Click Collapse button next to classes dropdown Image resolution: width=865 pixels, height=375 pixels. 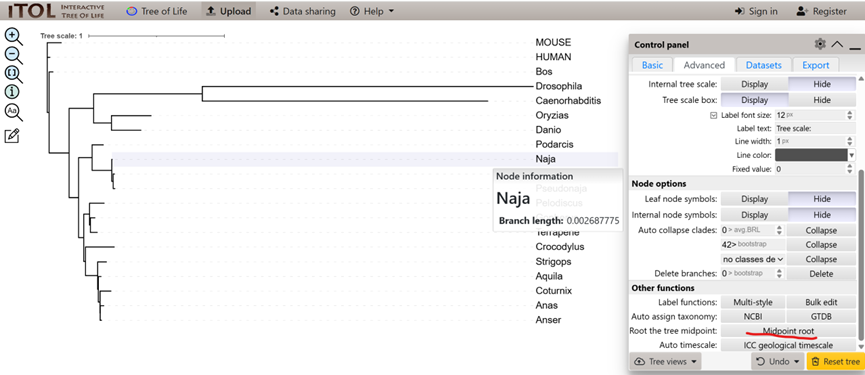click(821, 259)
